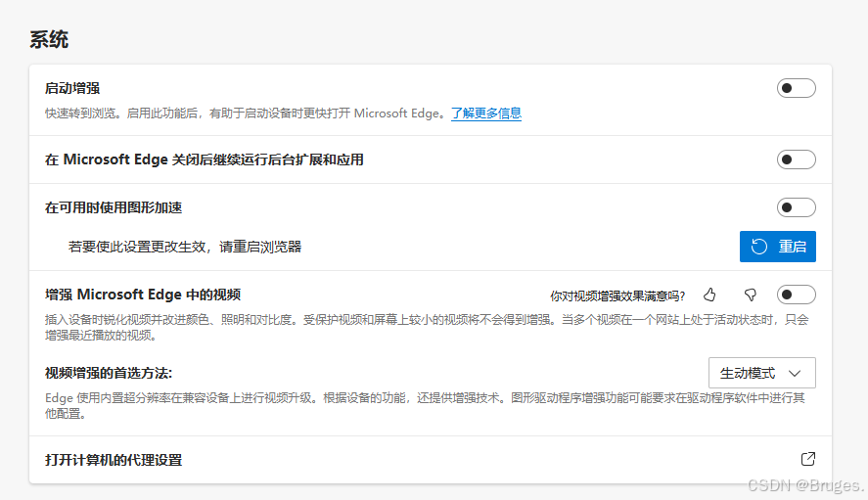The image size is (868, 500).
Task: Click 在可用时使用图形加速 label text
Action: 114,207
